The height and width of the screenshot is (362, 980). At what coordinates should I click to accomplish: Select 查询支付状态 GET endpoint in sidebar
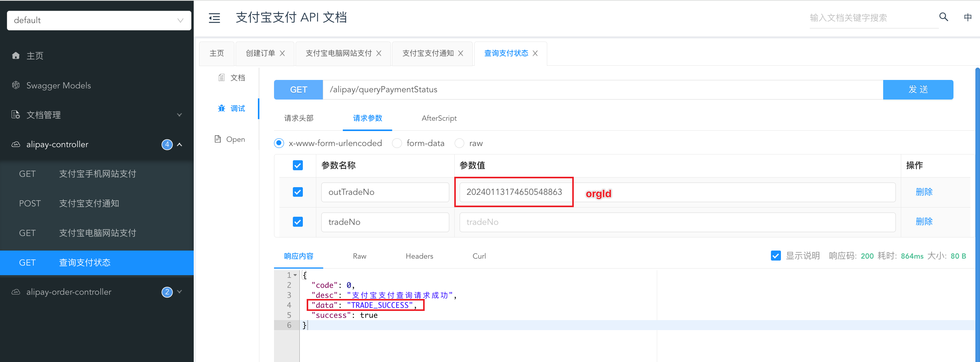coord(97,263)
